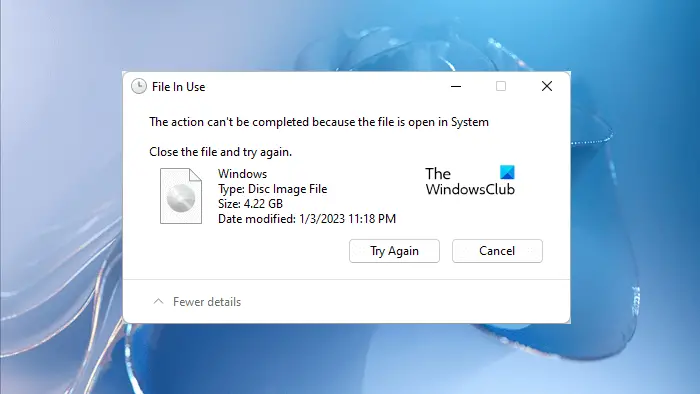Close the File In Use dialog
Image resolution: width=700 pixels, height=394 pixels.
pyautogui.click(x=547, y=86)
